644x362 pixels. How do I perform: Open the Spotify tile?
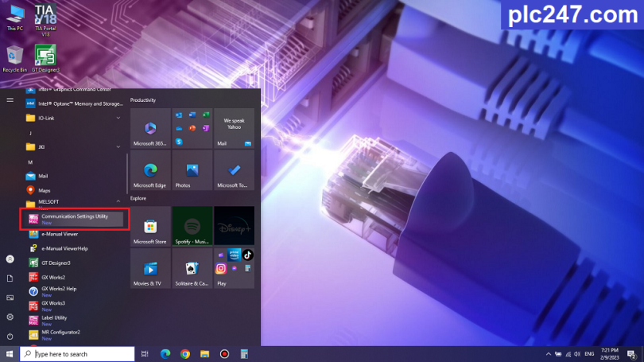click(192, 226)
